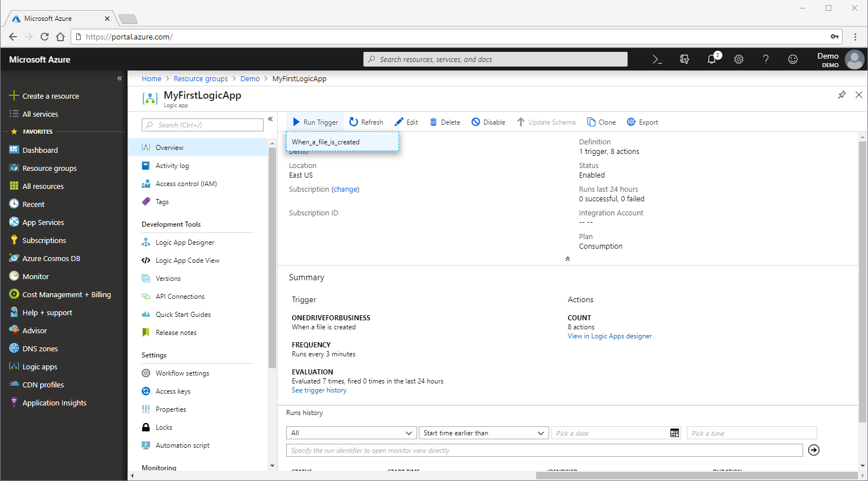This screenshot has width=868, height=481.
Task: Select When_a_file_is_created trigger option
Action: tap(343, 142)
